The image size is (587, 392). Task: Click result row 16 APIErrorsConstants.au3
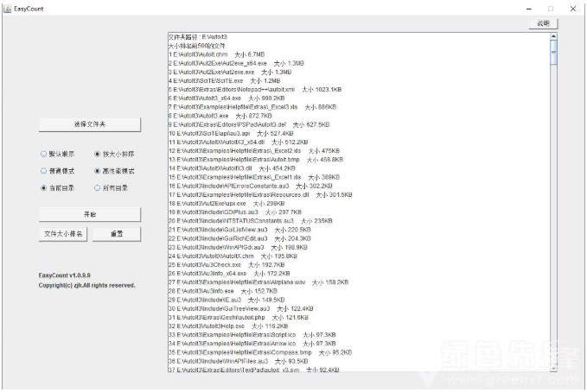tap(251, 186)
